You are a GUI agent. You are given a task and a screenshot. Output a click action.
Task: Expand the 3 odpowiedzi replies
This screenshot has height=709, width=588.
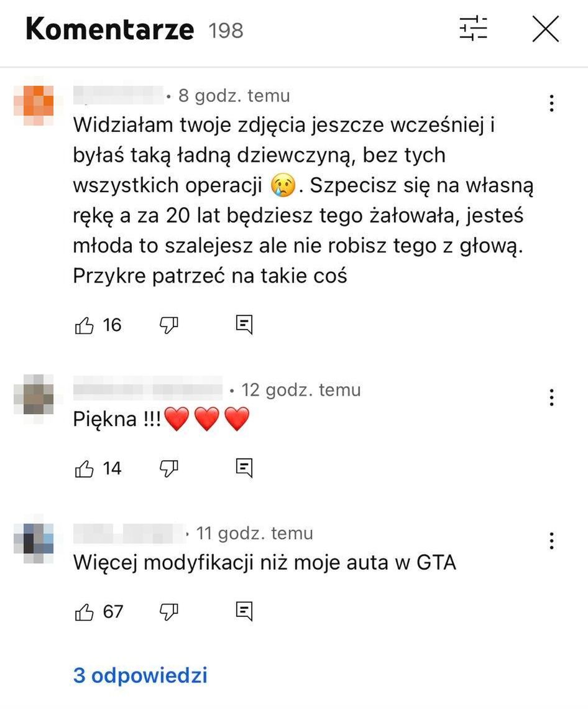[140, 675]
